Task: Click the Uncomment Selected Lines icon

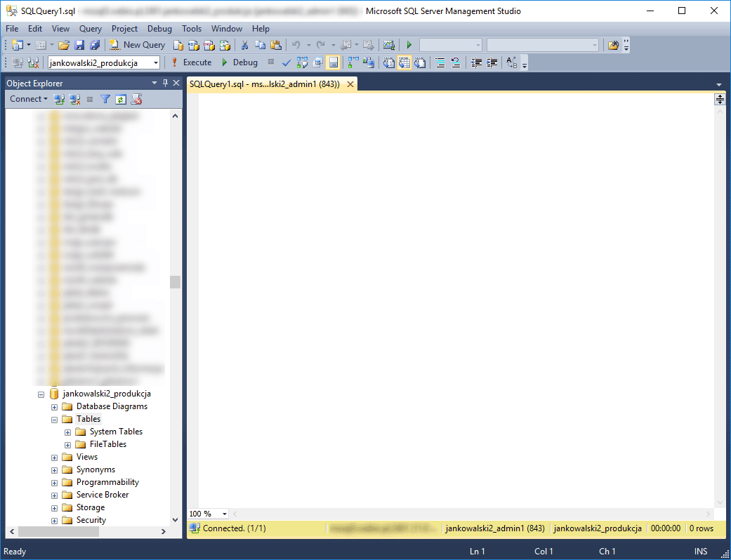Action: pos(456,62)
